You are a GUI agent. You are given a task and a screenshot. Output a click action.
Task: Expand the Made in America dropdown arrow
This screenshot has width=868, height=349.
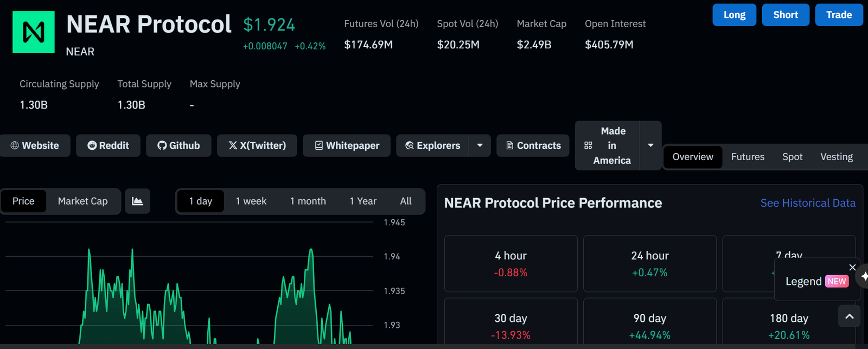click(650, 145)
